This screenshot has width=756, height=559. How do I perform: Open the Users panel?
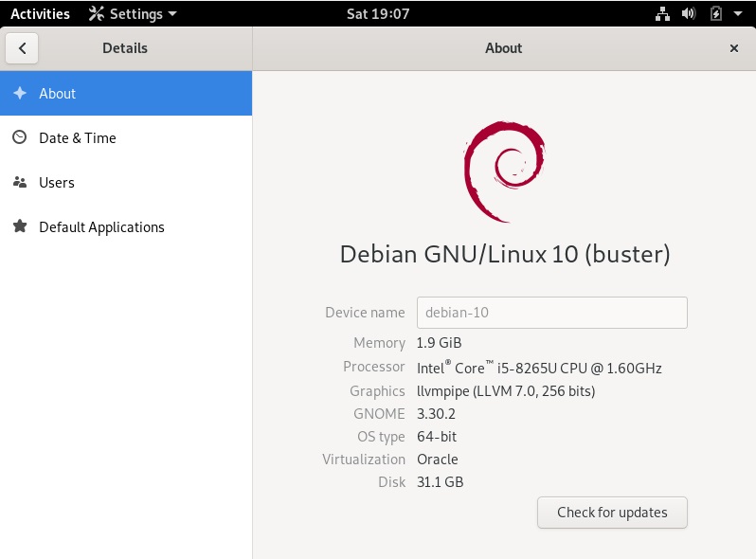(126, 182)
